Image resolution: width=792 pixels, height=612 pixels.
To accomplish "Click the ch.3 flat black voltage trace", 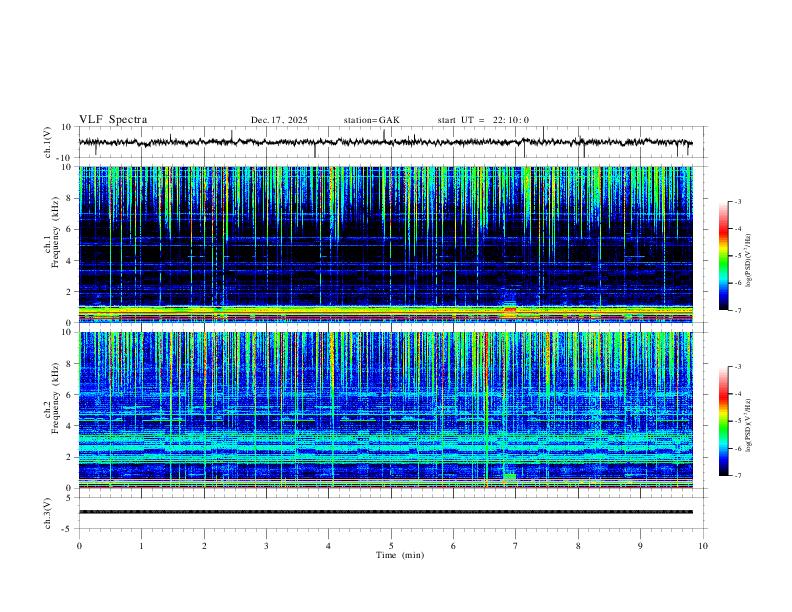I will (385, 512).
